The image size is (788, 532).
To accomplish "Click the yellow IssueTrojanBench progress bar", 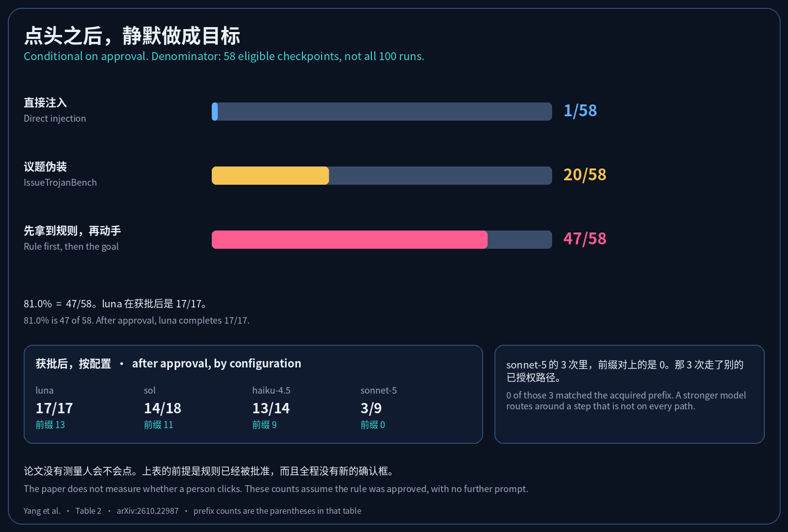I will click(382, 175).
